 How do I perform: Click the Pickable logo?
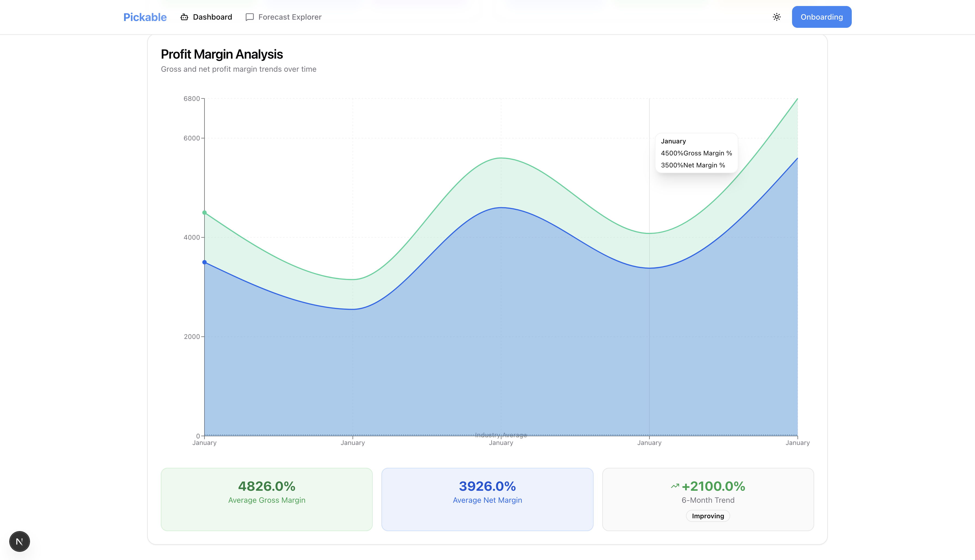[x=145, y=17]
